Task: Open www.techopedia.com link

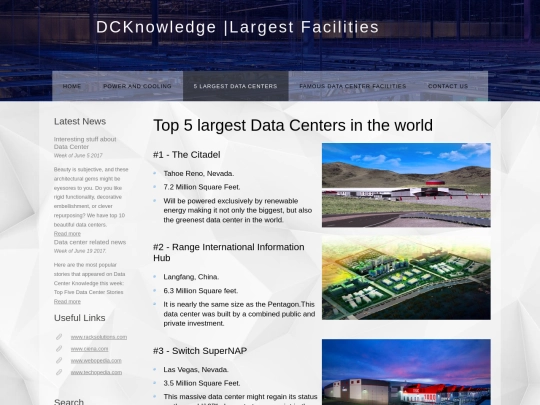Action: tap(96, 372)
